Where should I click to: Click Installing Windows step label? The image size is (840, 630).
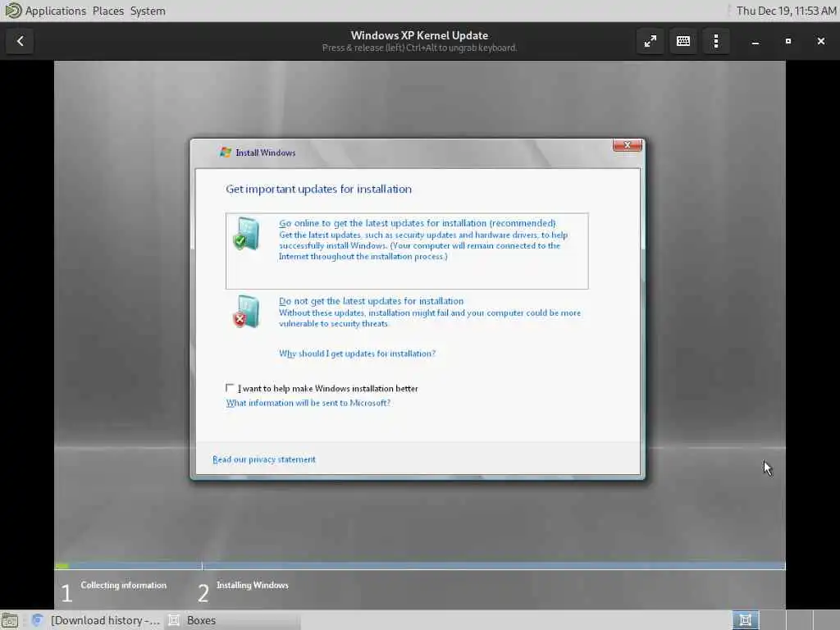253,585
